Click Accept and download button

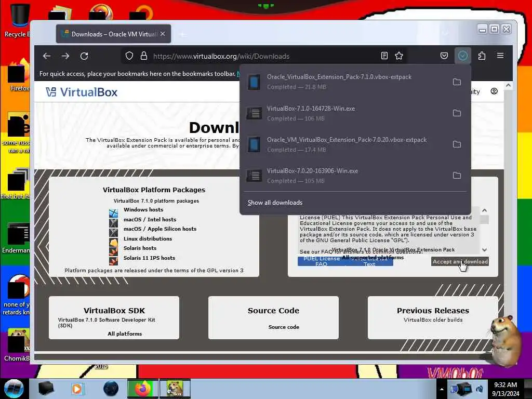pyautogui.click(x=460, y=262)
